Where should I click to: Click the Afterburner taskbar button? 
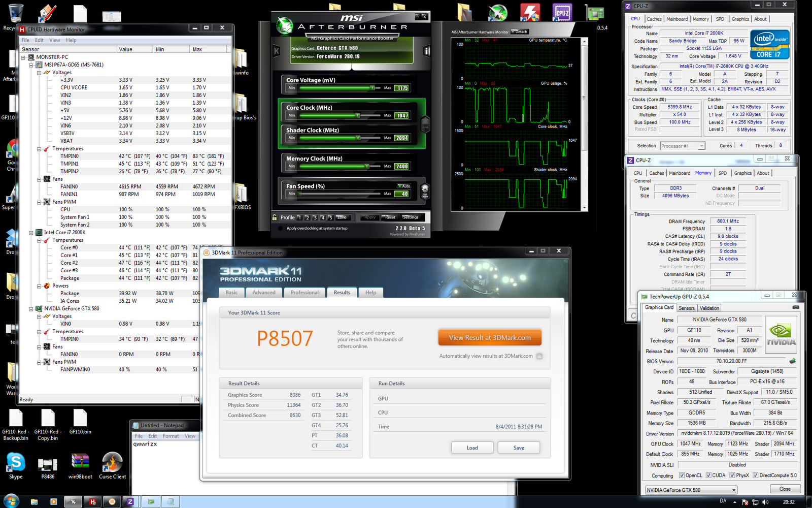[74, 501]
